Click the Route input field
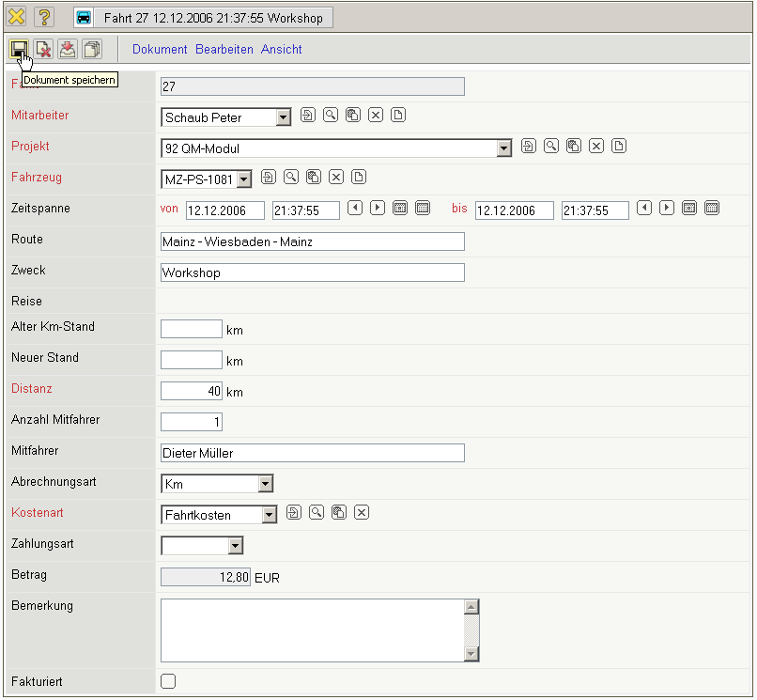This screenshot has width=757, height=700. 313,241
